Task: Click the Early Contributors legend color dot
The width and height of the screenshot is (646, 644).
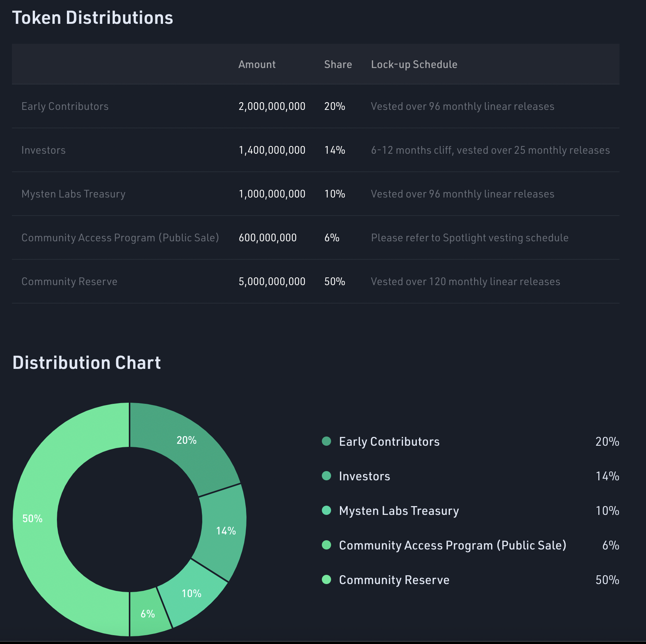Action: [x=326, y=441]
